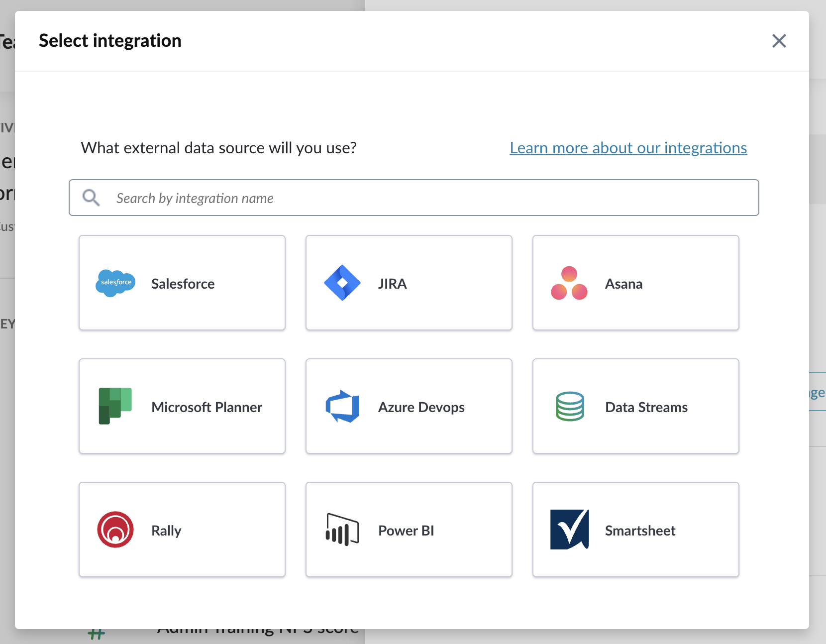
Task: Click the JIRA diamond logo icon
Action: point(342,283)
